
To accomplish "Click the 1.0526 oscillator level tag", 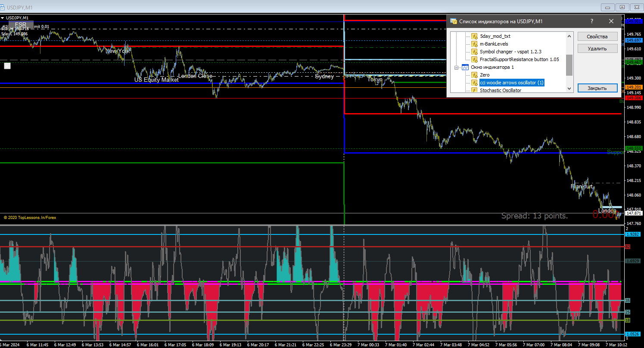I will click(x=632, y=334).
